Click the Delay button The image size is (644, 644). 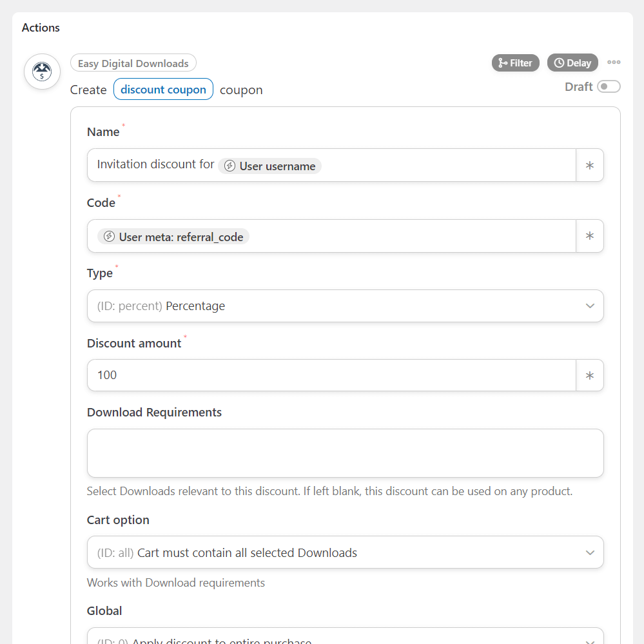point(572,63)
